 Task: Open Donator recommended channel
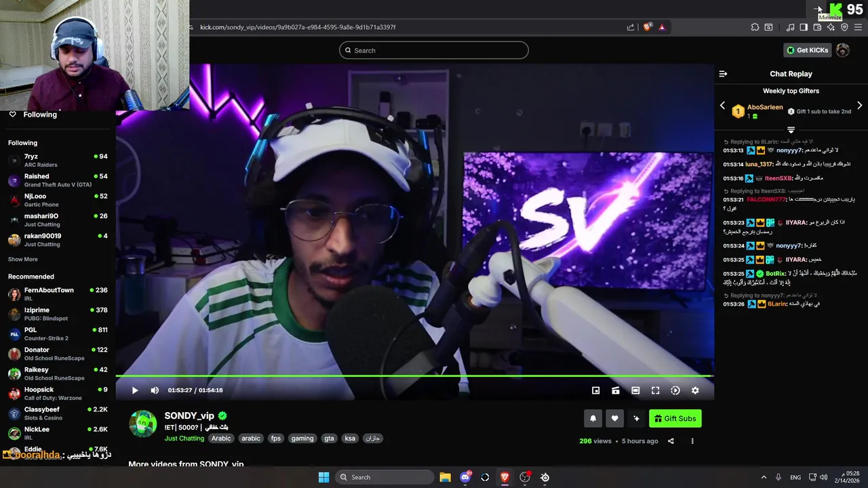58,354
